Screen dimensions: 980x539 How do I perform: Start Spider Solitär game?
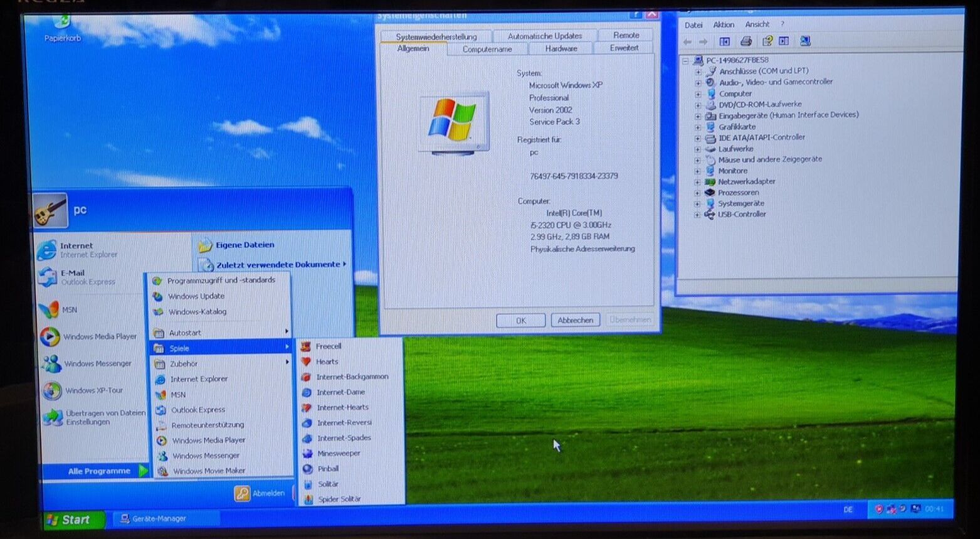pyautogui.click(x=339, y=499)
